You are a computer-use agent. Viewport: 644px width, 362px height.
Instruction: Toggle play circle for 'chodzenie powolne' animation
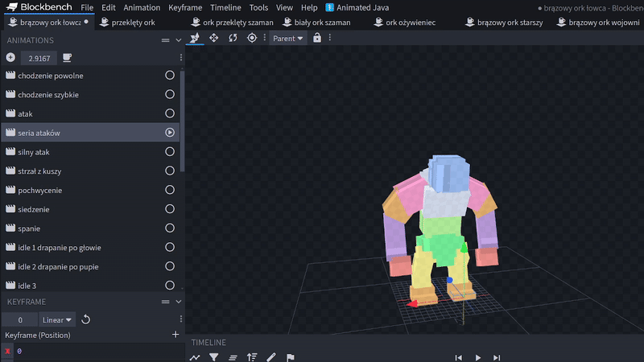(x=170, y=76)
